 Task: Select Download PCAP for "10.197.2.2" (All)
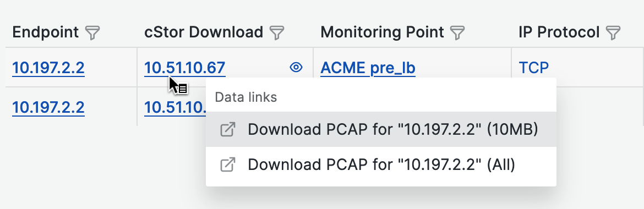pyautogui.click(x=381, y=164)
